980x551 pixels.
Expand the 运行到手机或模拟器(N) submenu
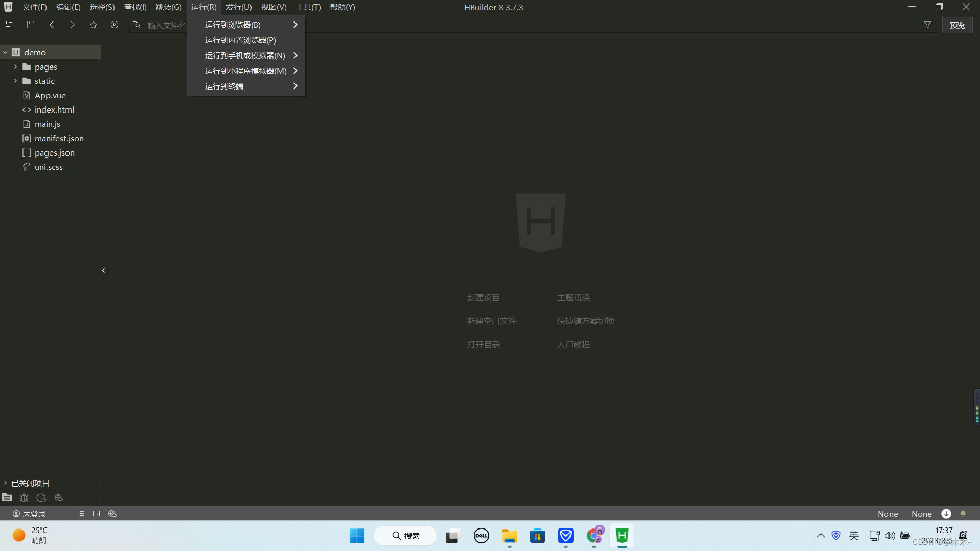pyautogui.click(x=246, y=55)
